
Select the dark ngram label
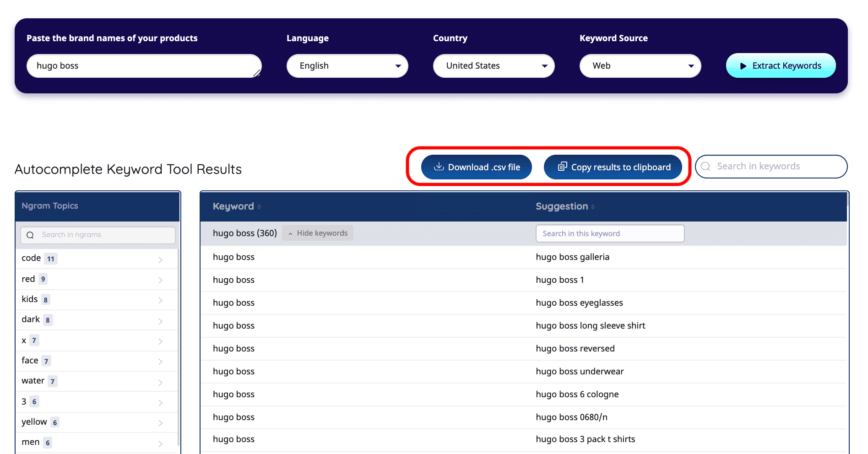[x=31, y=319]
